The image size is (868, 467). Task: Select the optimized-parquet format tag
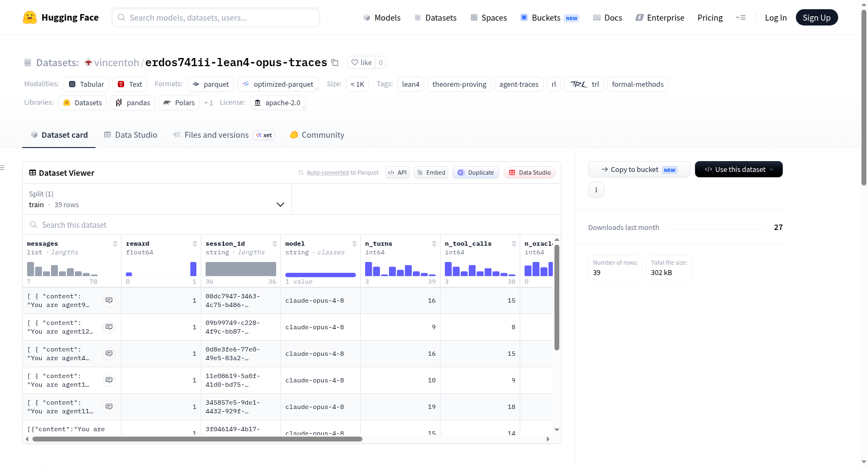click(x=278, y=84)
